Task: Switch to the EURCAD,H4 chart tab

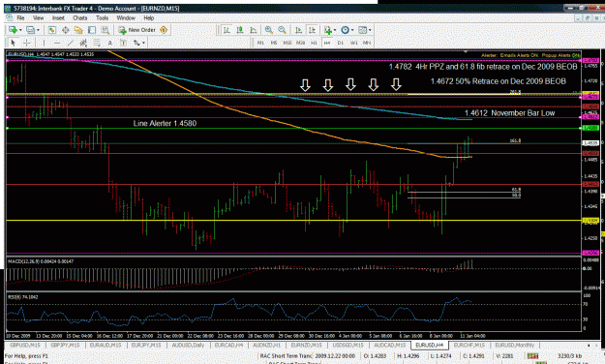Action: (x=228, y=345)
